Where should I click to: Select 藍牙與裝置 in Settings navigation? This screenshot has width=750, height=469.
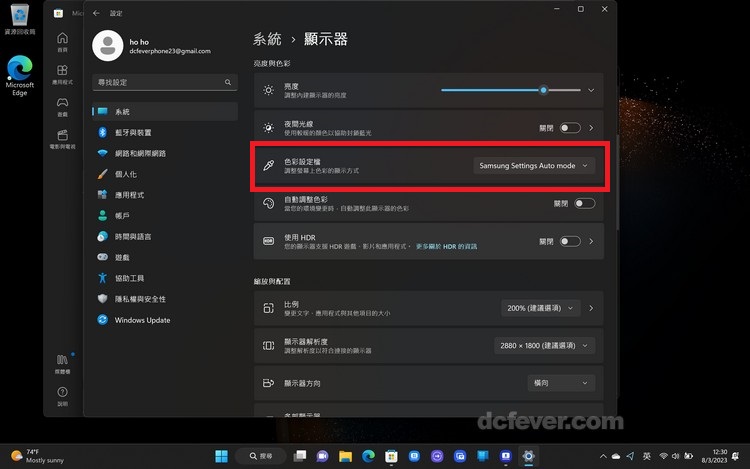(165, 132)
